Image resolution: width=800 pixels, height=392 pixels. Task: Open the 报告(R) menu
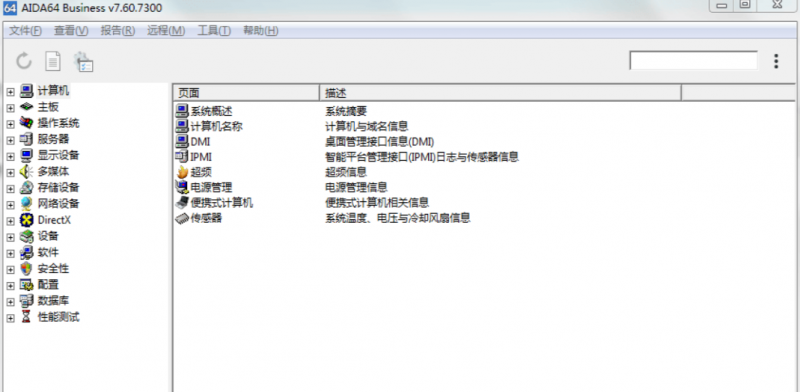pyautogui.click(x=118, y=31)
